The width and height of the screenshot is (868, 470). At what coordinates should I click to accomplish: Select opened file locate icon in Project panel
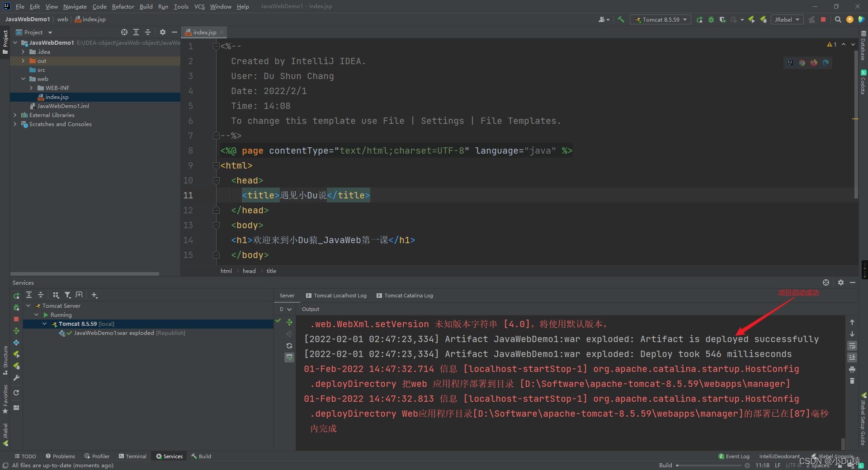[124, 32]
